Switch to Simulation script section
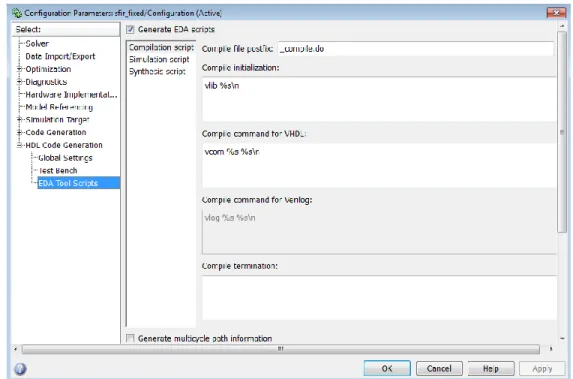 (159, 59)
